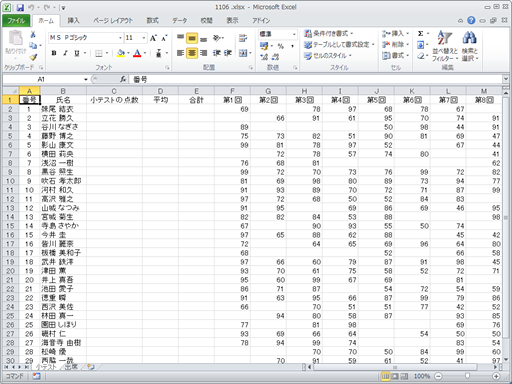Toggle bold formatting
512x384 pixels.
(54, 53)
